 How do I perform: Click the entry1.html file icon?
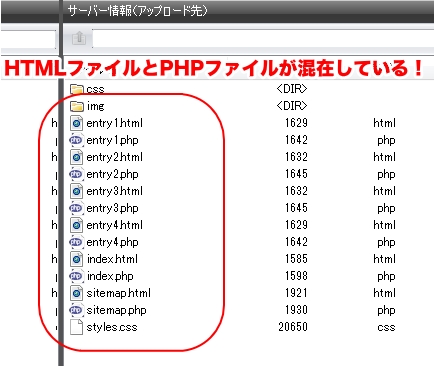76,123
